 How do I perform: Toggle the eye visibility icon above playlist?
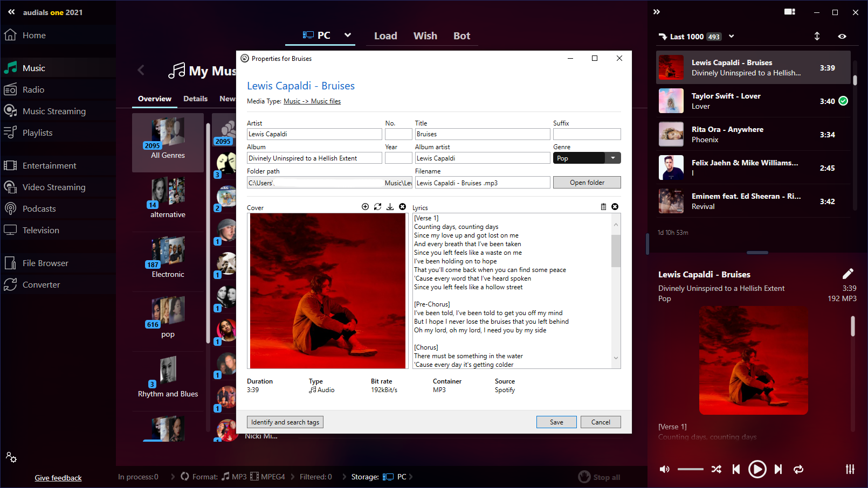[x=842, y=37]
